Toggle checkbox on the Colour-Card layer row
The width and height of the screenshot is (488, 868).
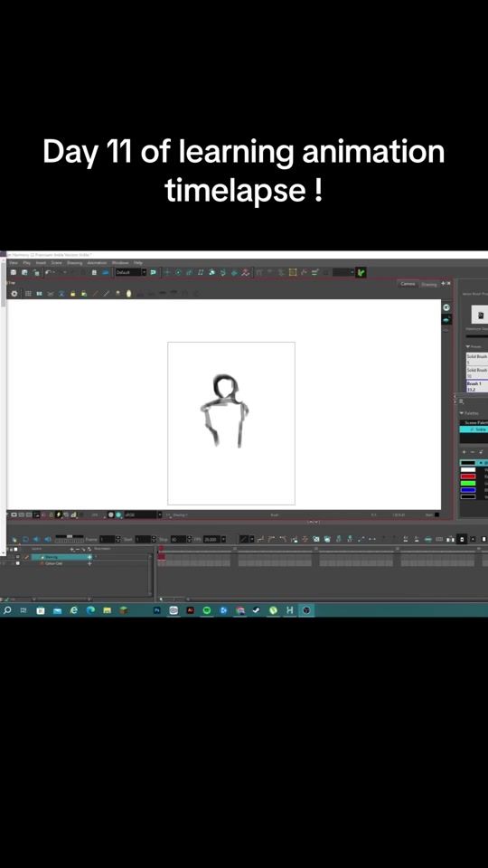point(18,563)
